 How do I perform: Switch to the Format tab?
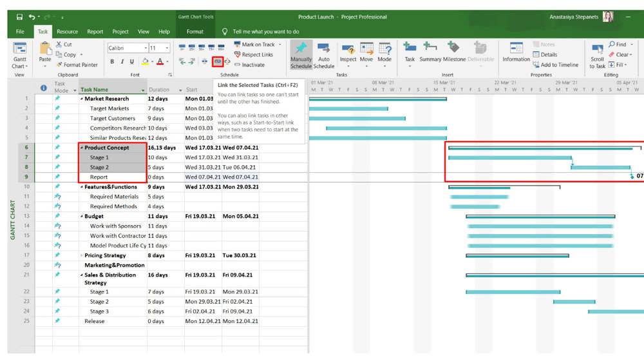point(194,32)
